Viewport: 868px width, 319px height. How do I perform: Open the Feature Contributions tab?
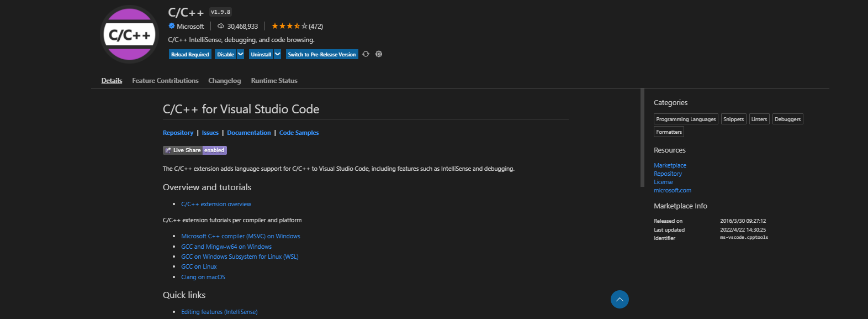tap(165, 81)
